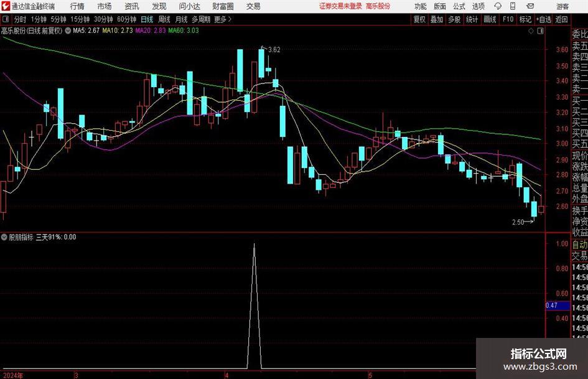Viewport: 588px width, 379px height.
Task: Click the MA10: 2.73 value label
Action: [x=118, y=30]
